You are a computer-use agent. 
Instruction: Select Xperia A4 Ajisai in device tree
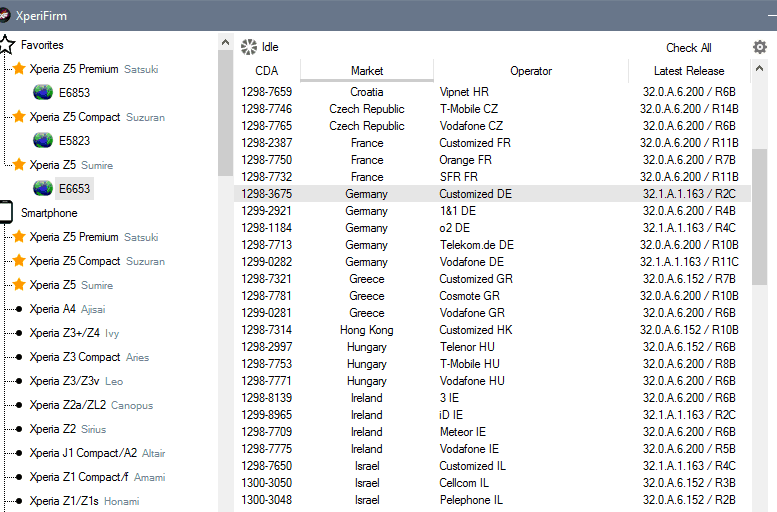tap(67, 309)
